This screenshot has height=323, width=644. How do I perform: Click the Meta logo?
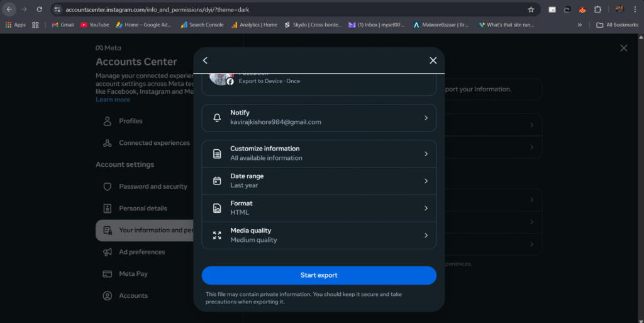(108, 48)
